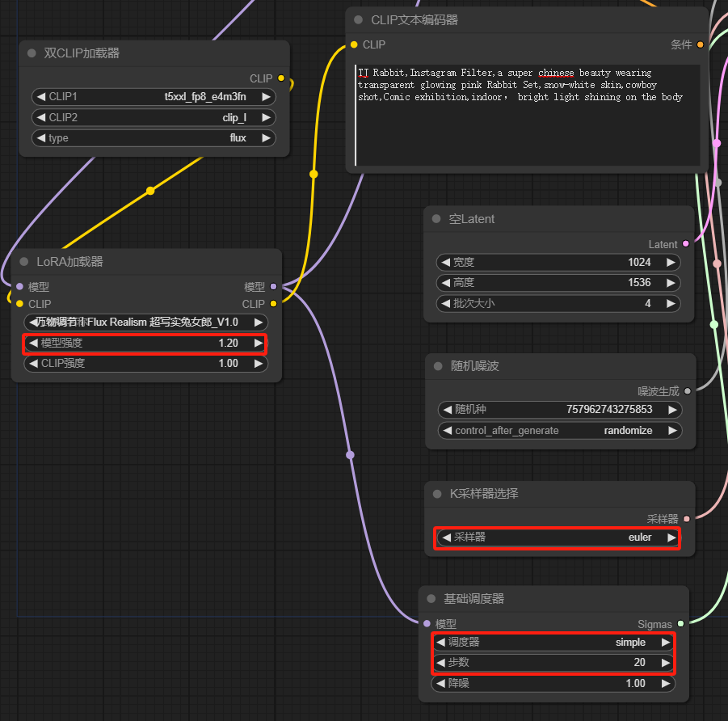Viewport: 728px width, 721px height.
Task: Click the right arrow of CLIP1 selector
Action: 266,97
